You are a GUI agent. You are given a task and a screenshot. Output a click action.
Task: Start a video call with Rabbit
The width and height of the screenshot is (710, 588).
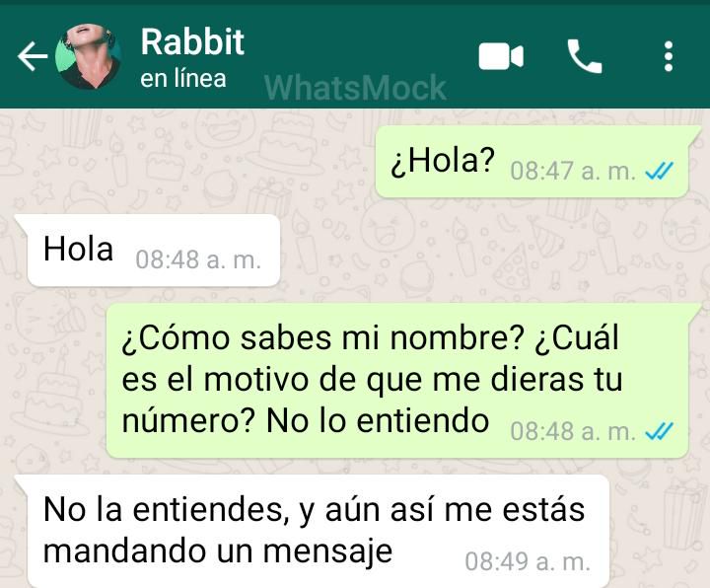(501, 56)
